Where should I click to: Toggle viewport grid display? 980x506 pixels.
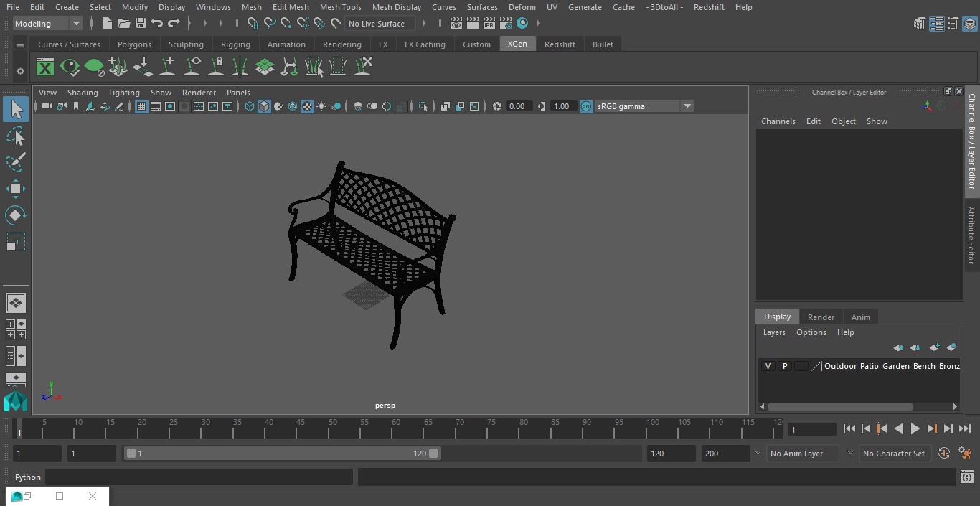141,106
